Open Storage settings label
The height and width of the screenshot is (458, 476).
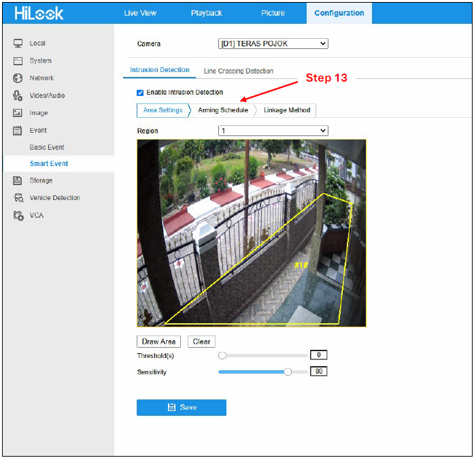tap(41, 180)
